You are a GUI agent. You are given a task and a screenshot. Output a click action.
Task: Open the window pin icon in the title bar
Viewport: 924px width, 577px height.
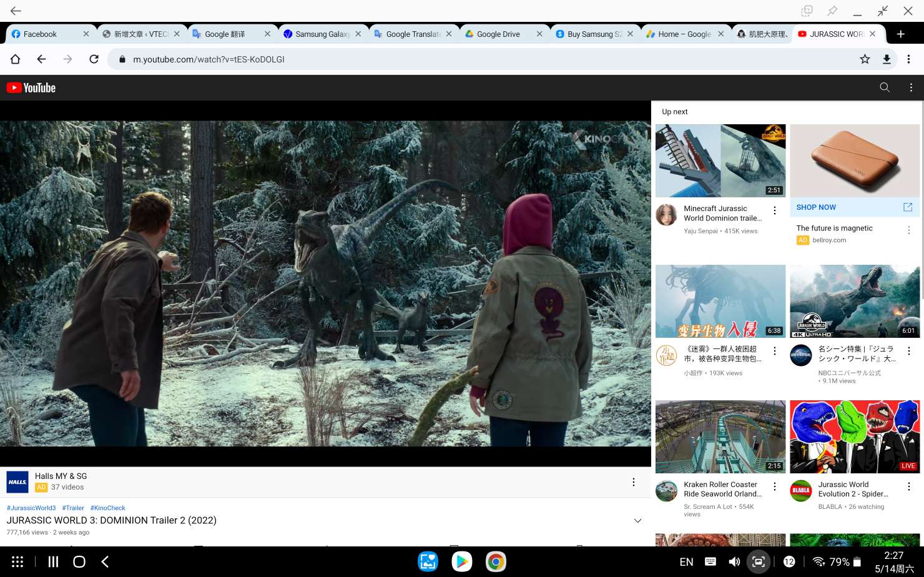tap(832, 11)
